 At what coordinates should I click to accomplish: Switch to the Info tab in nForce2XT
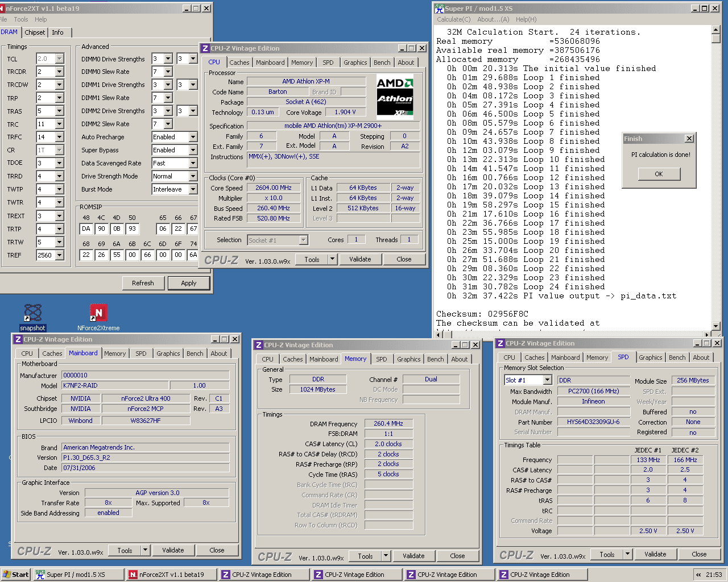coord(58,32)
